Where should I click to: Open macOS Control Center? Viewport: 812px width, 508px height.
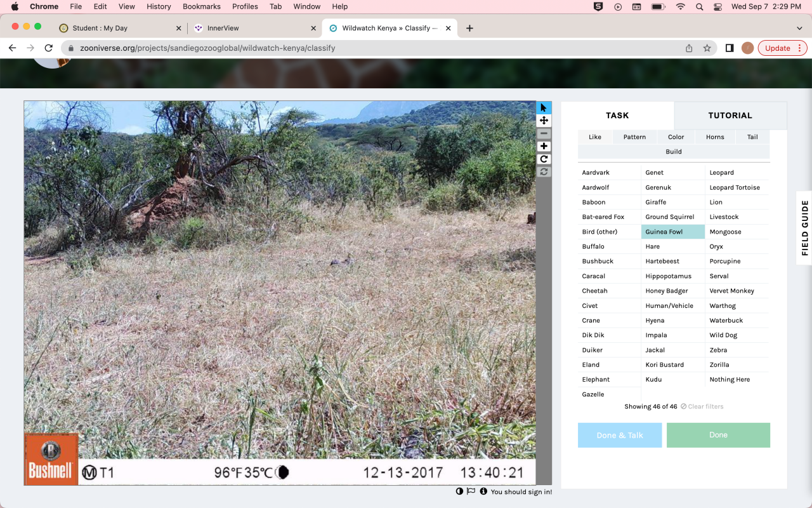pos(718,6)
